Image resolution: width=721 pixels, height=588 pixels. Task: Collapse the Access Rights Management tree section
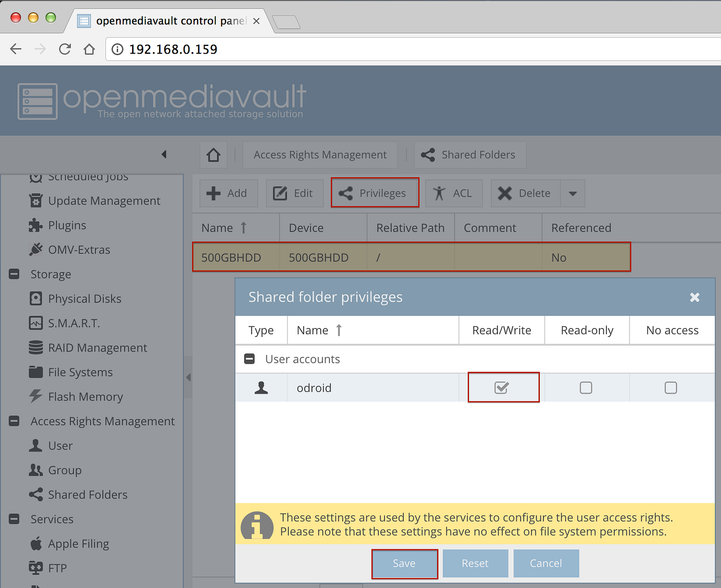click(14, 421)
